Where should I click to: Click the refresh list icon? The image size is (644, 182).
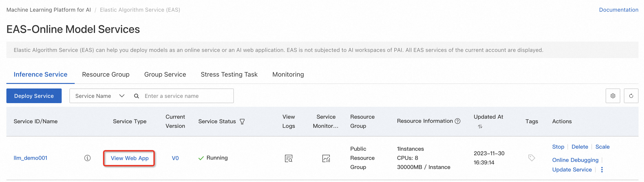click(x=631, y=96)
